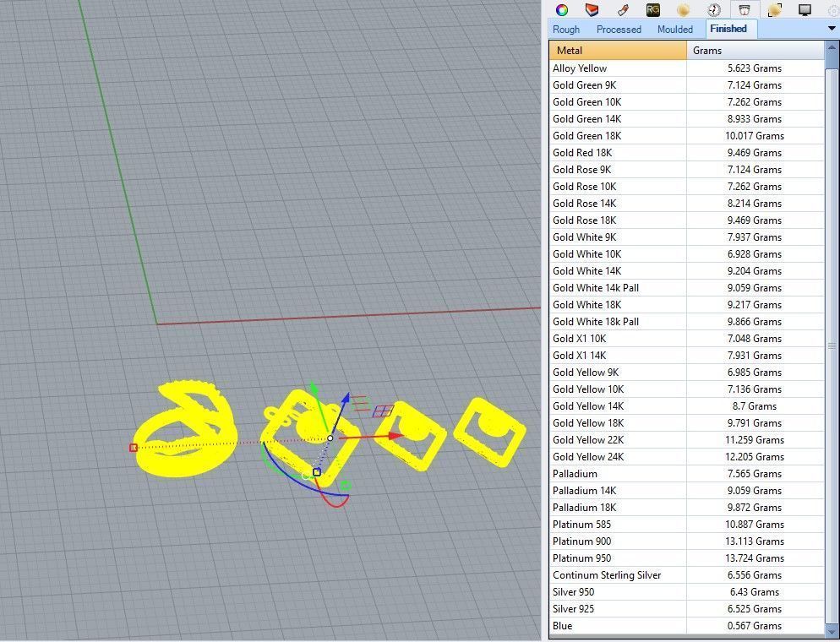Open the clock history panel icon
This screenshot has height=642, width=840.
coord(713,9)
